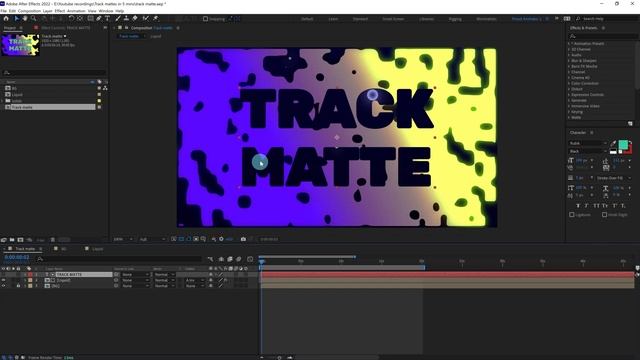
Task: Open the Effect menu
Action: pyautogui.click(x=60, y=11)
